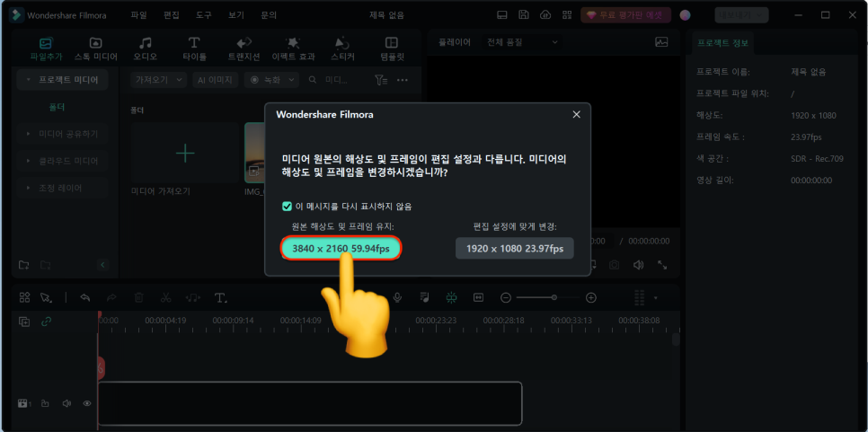Viewport: 868px width, 432px height.
Task: Open the 파일 menu
Action: (139, 15)
